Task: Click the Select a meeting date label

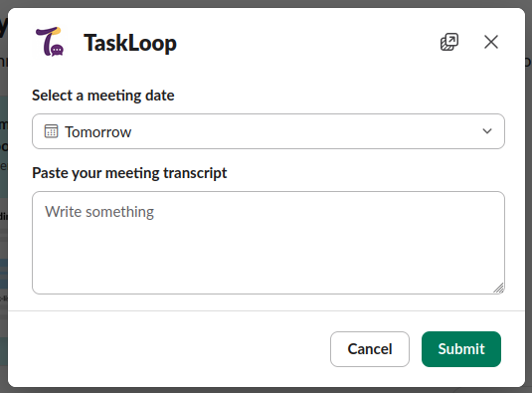Action: click(103, 96)
